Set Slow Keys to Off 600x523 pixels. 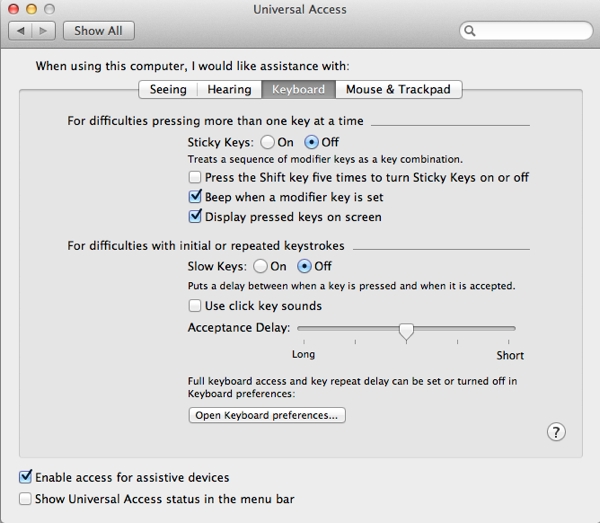click(x=304, y=266)
